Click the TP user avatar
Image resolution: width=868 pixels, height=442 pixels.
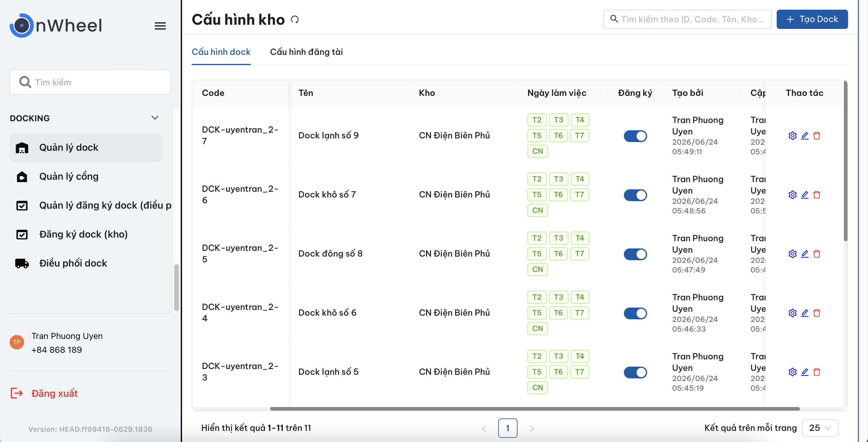17,342
